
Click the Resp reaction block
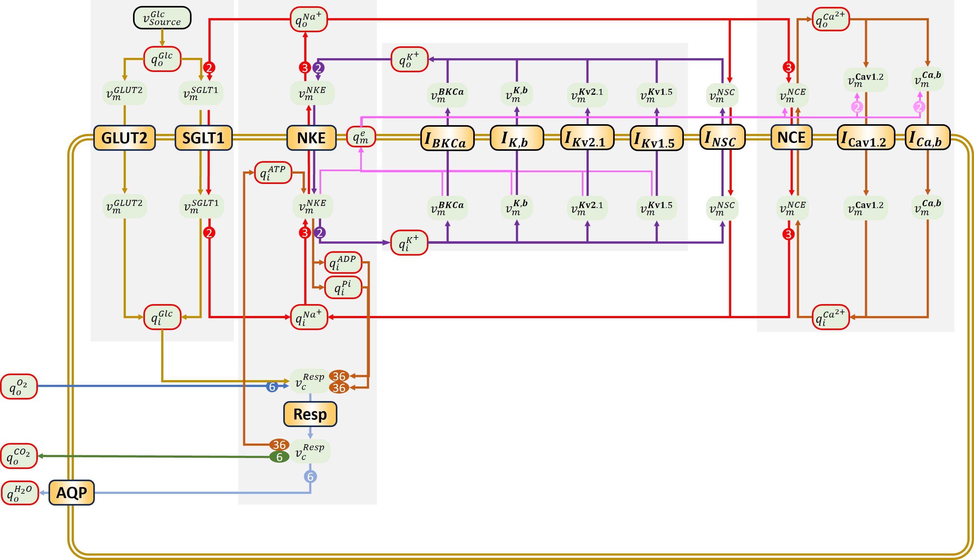point(310,414)
